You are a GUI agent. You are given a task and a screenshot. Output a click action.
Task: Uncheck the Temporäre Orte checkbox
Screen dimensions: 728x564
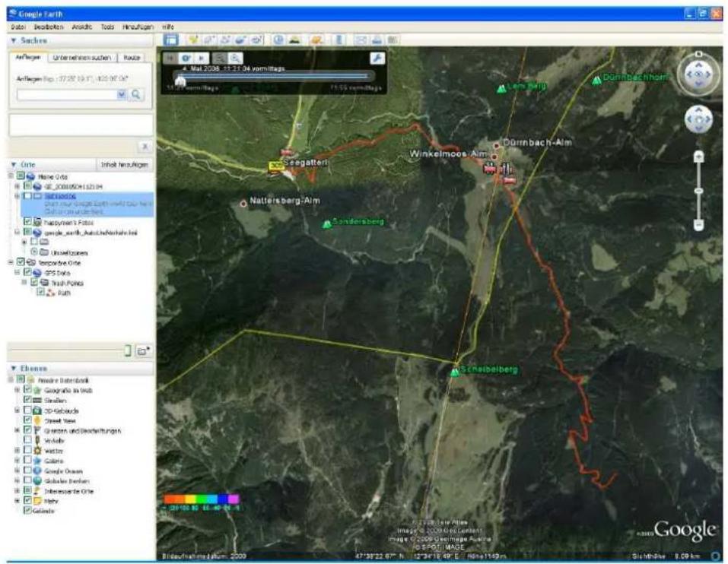point(21,262)
